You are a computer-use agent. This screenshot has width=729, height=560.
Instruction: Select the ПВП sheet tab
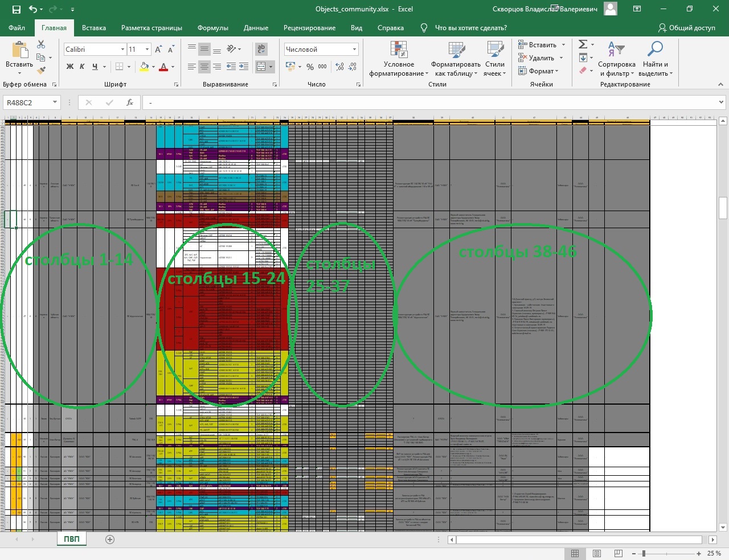click(x=72, y=539)
